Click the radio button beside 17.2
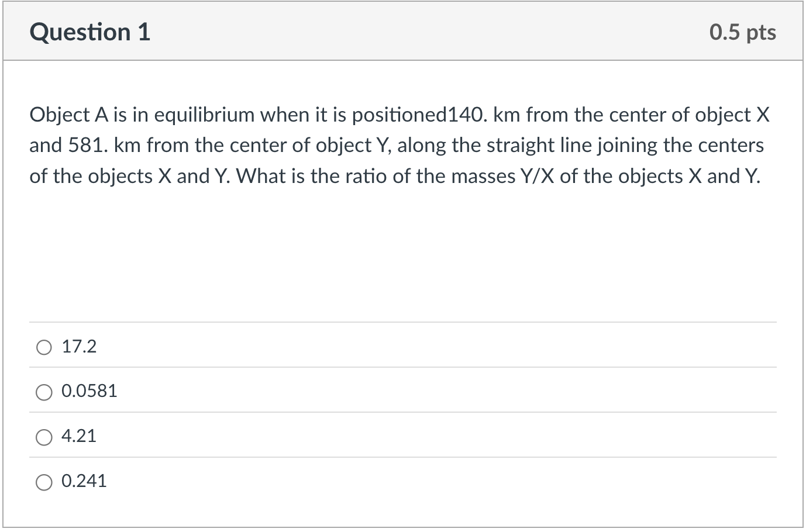Screen dimensions: 806x532 coord(44,347)
